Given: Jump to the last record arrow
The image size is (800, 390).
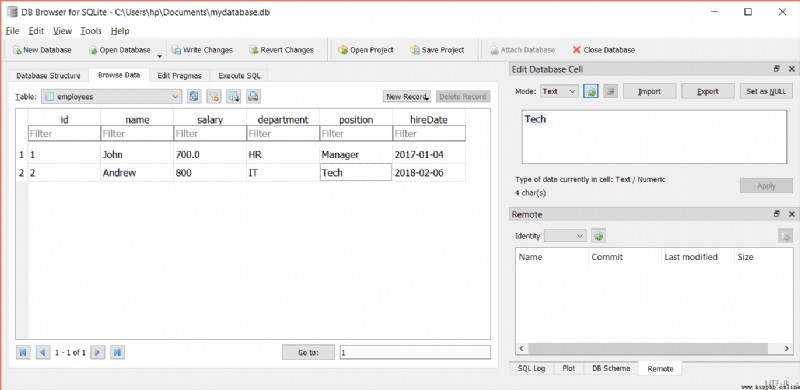Looking at the screenshot, I should (x=117, y=352).
